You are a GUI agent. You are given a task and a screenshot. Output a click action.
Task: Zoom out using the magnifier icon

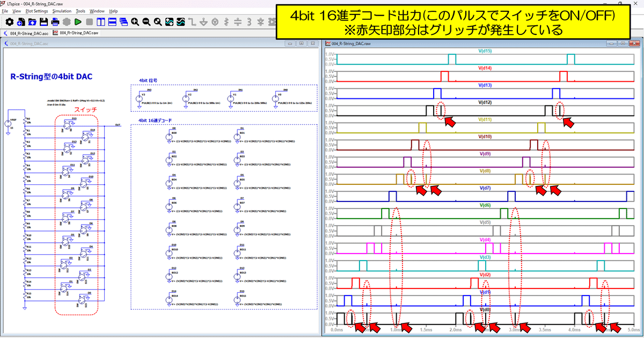(x=146, y=21)
